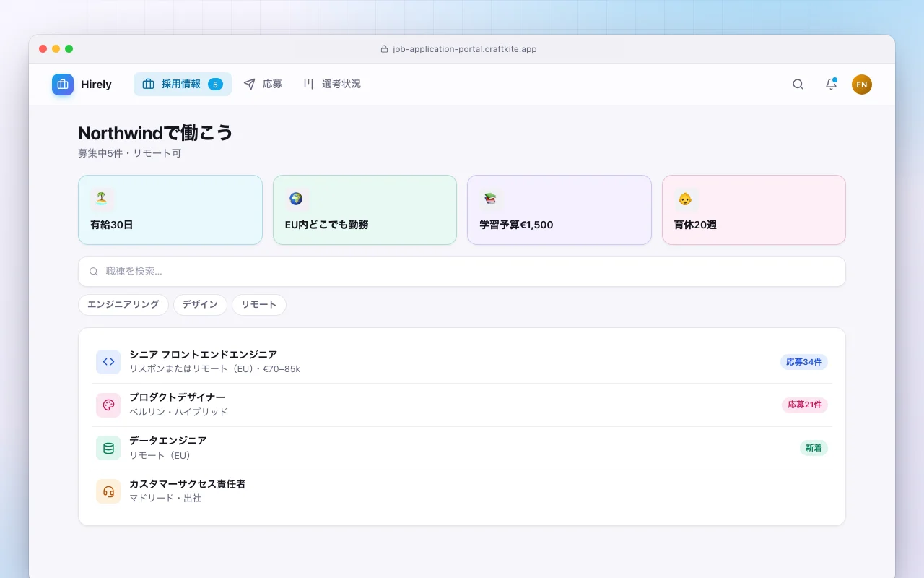
Task: Click the Hirely brand name
Action: [96, 85]
